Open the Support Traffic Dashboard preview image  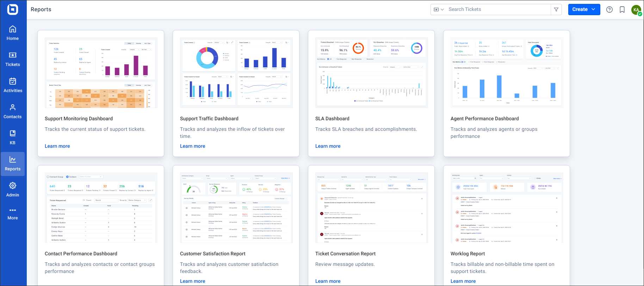pyautogui.click(x=236, y=73)
